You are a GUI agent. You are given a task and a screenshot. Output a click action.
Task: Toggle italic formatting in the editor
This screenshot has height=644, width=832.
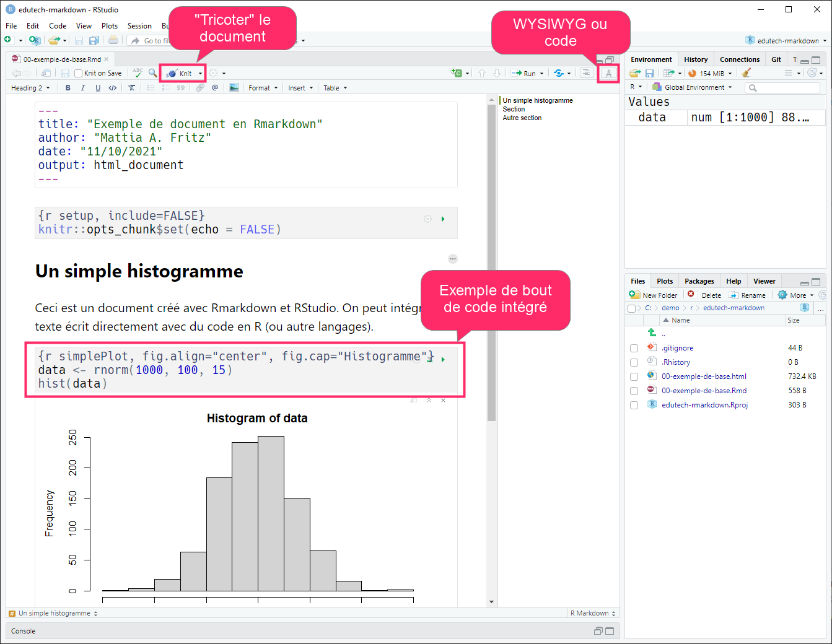(83, 88)
